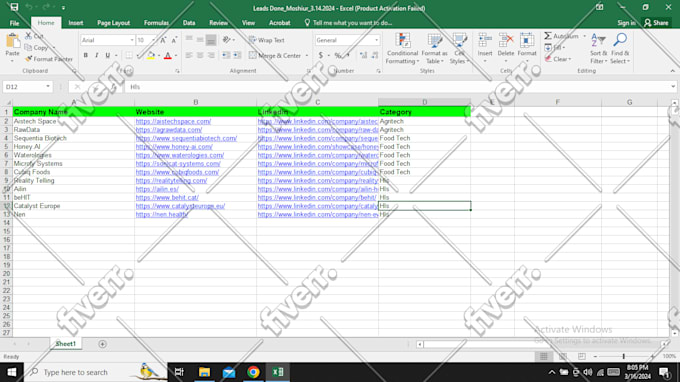
Task: Open the number format dropdown showing General
Action: click(x=376, y=40)
